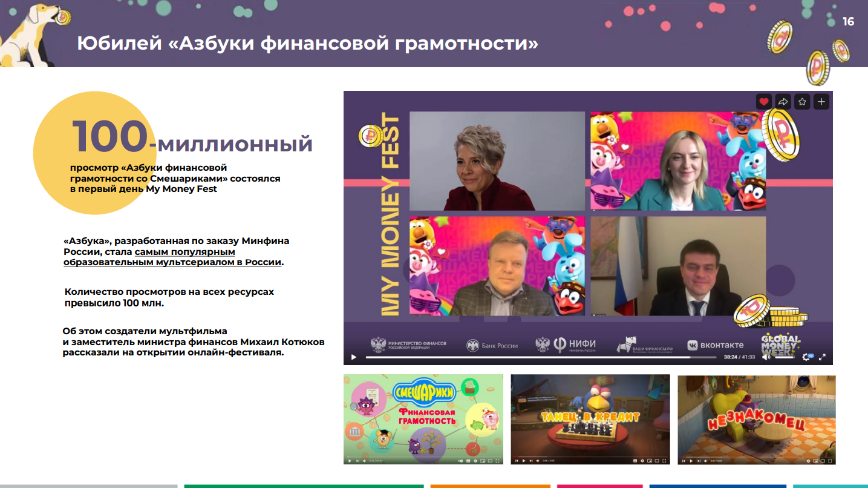868x488 pixels.
Task: Click the slide title Юбилей «Азбуки финансовой грамотности»
Action: click(x=307, y=44)
